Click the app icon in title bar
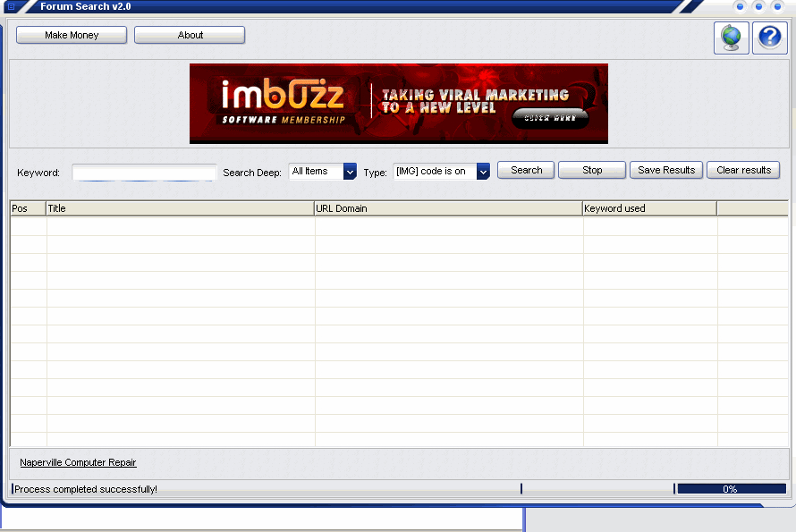 11,6
